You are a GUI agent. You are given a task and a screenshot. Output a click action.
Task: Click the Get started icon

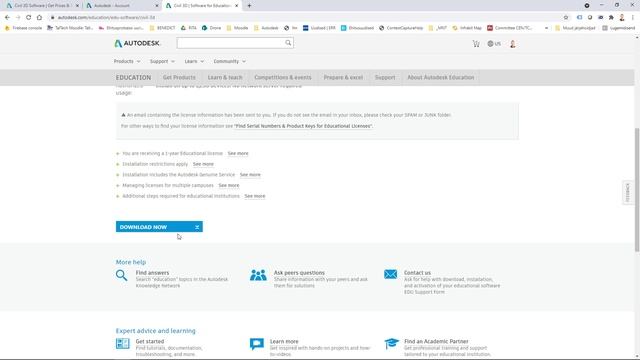click(122, 344)
